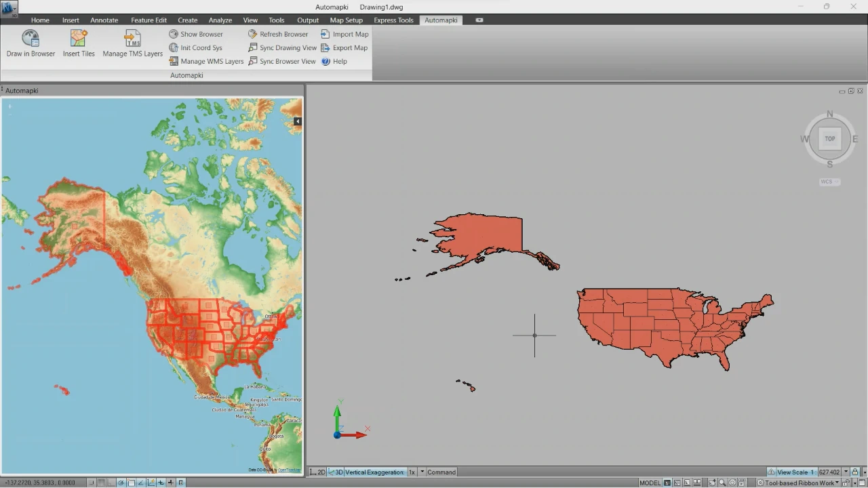Click Import Map
The height and width of the screenshot is (488, 868).
click(344, 34)
